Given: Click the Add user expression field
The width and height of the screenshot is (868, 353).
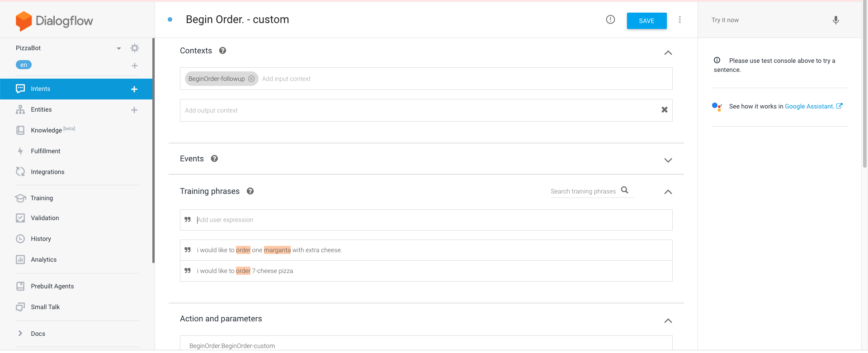Looking at the screenshot, I should coord(426,220).
